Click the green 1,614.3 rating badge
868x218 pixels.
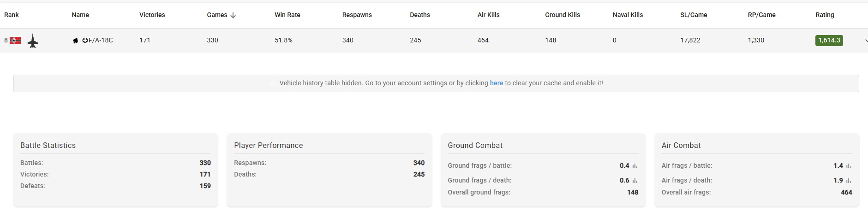tap(829, 40)
